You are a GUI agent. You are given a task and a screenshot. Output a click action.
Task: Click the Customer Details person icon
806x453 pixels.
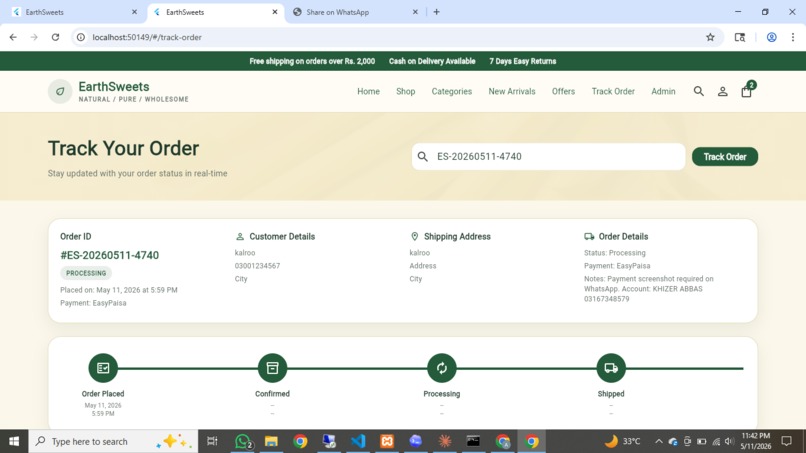point(240,237)
